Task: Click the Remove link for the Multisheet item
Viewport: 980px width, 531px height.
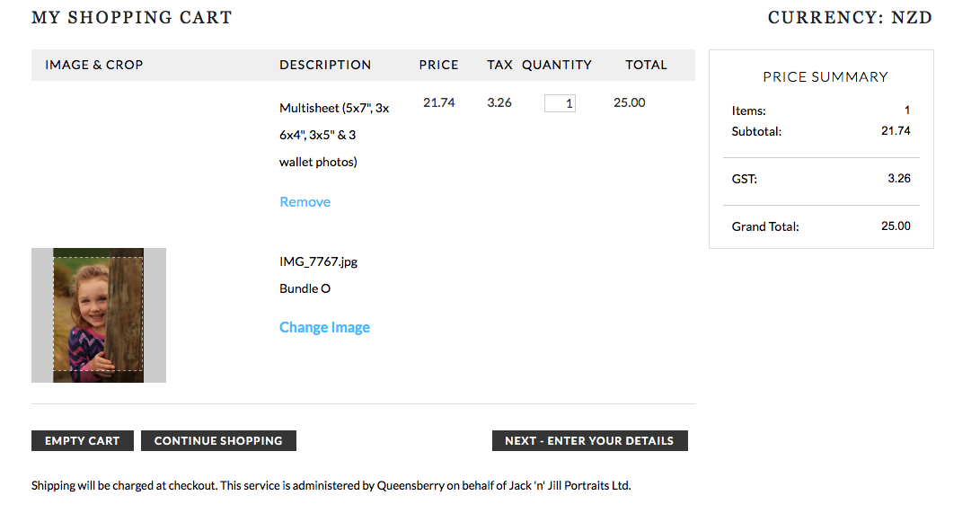Action: [305, 202]
